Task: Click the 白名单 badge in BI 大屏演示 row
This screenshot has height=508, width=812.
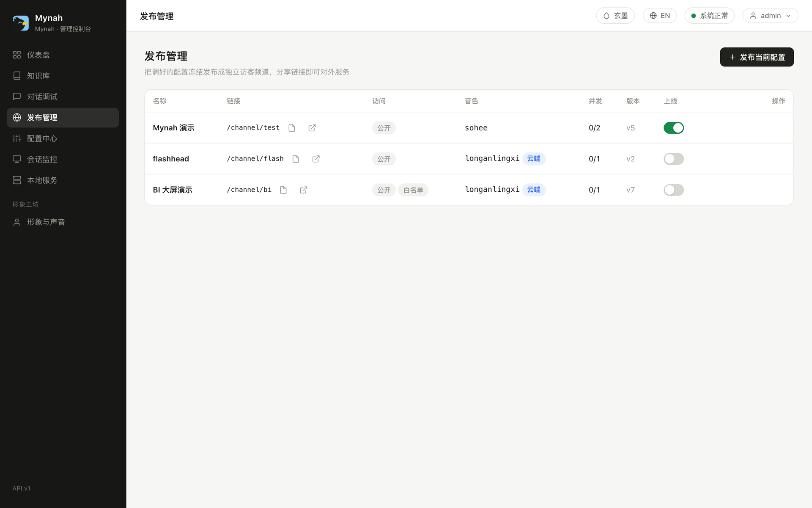Action: tap(413, 190)
